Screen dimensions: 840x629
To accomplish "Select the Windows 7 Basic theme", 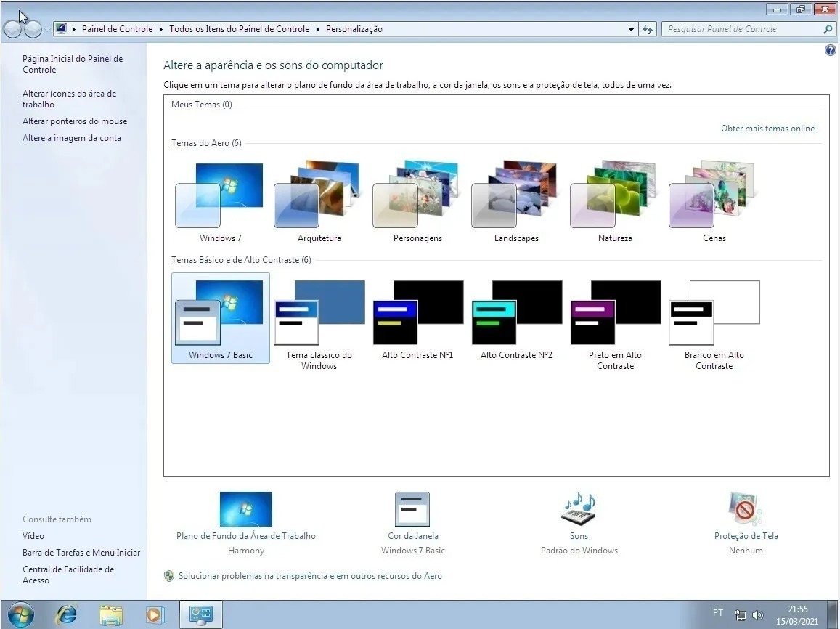I will click(220, 318).
